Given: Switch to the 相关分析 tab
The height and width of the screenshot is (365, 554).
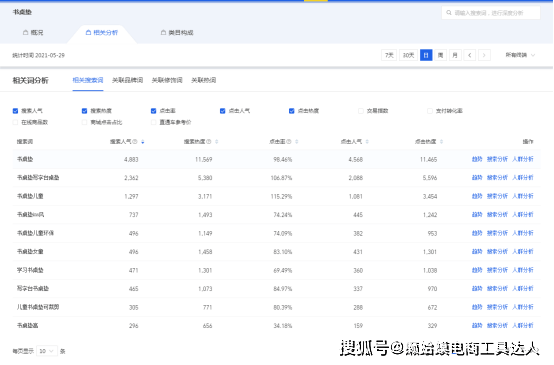Looking at the screenshot, I should click(x=102, y=33).
